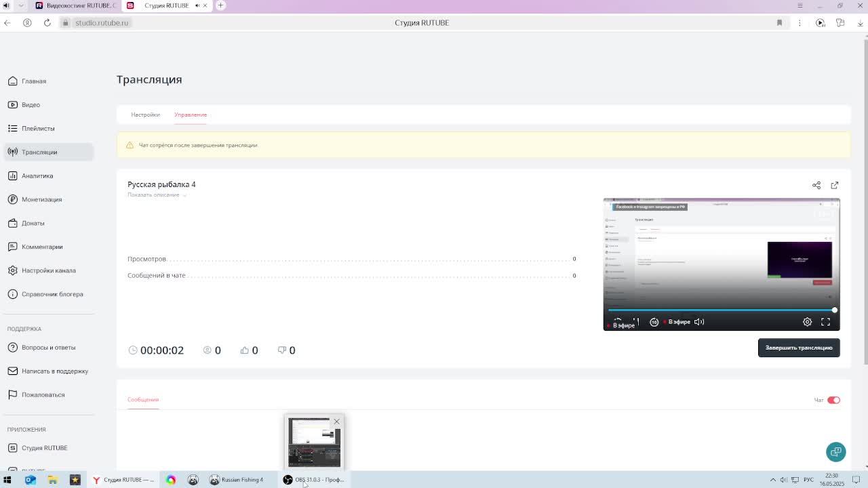
Task: Switch to the Управление tab
Action: tap(191, 115)
